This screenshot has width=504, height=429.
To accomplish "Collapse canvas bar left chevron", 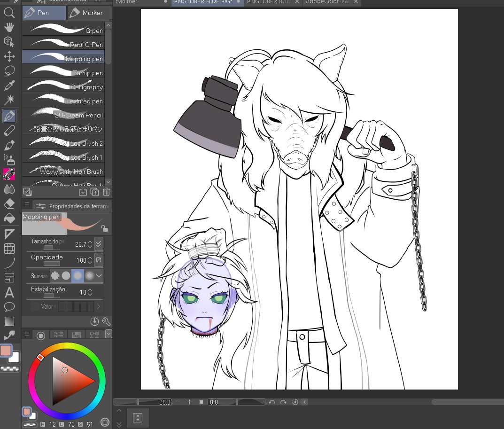I will click(x=305, y=402).
